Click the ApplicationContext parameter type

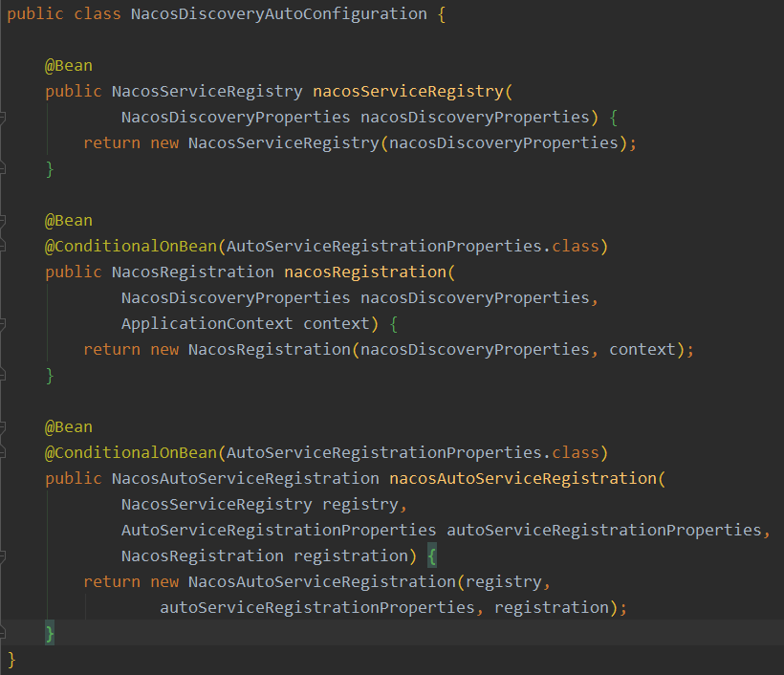point(207,323)
